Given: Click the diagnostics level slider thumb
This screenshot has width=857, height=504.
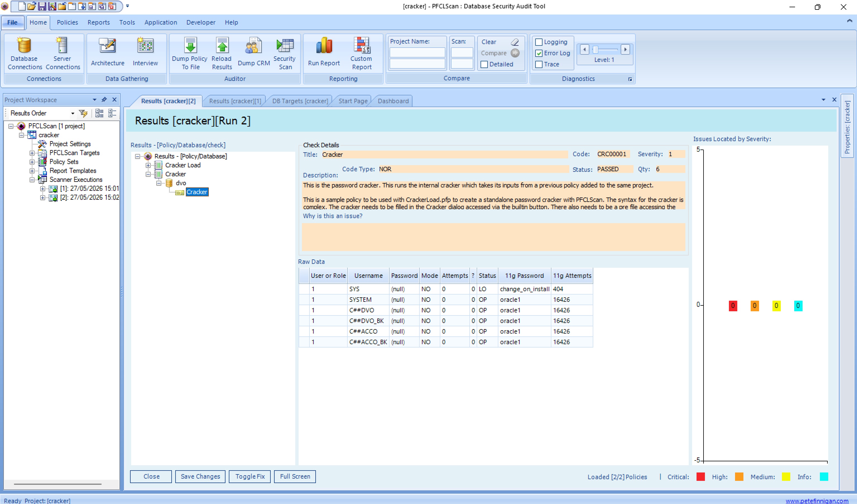Looking at the screenshot, I should click(x=595, y=50).
